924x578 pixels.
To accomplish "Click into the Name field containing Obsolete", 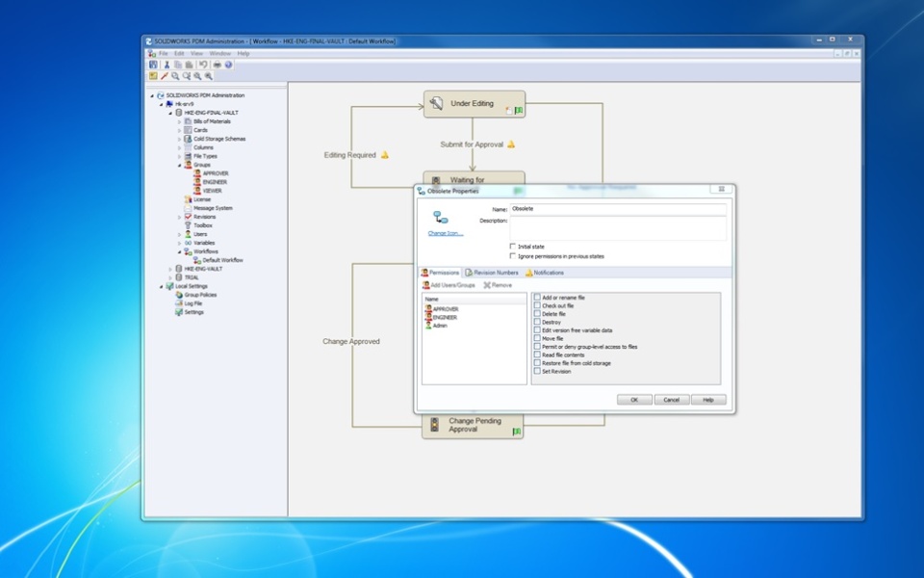I will [618, 209].
